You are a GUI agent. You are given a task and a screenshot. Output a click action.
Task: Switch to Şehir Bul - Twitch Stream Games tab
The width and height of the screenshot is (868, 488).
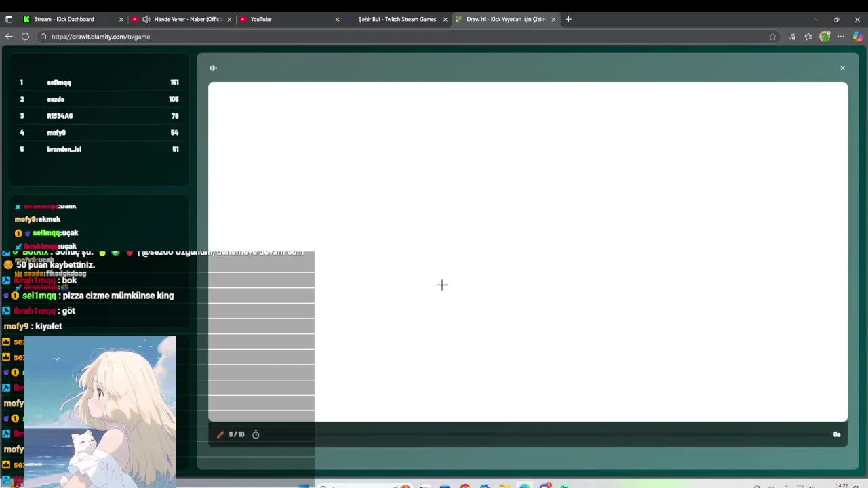pyautogui.click(x=397, y=19)
